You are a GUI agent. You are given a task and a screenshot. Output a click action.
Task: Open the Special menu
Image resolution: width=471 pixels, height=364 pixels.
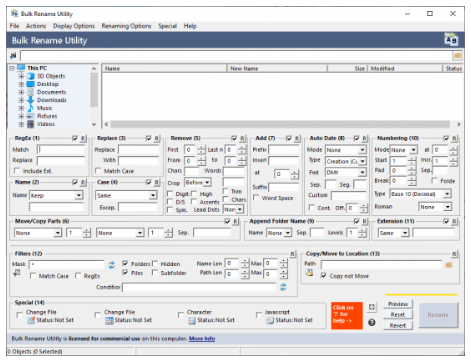pyautogui.click(x=167, y=26)
